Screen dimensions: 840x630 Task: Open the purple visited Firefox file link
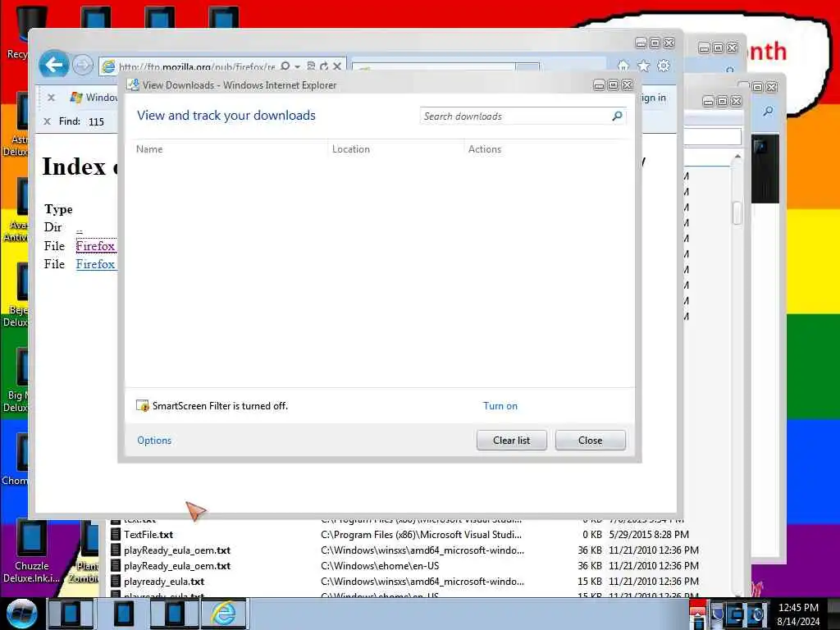pyautogui.click(x=96, y=246)
